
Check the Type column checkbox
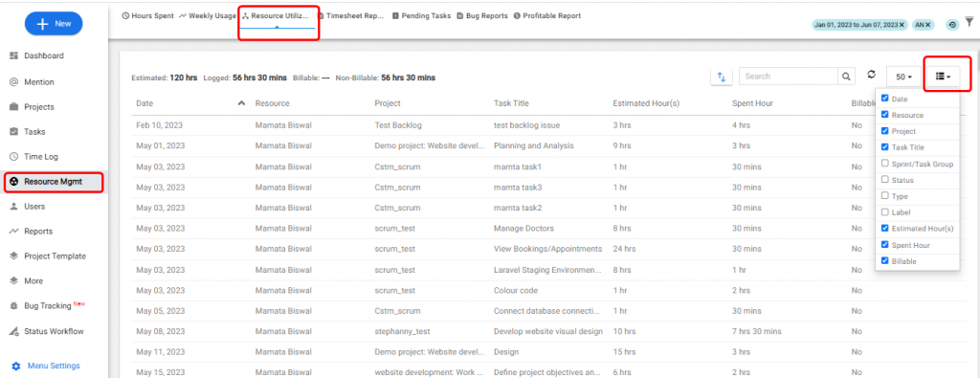(x=885, y=195)
